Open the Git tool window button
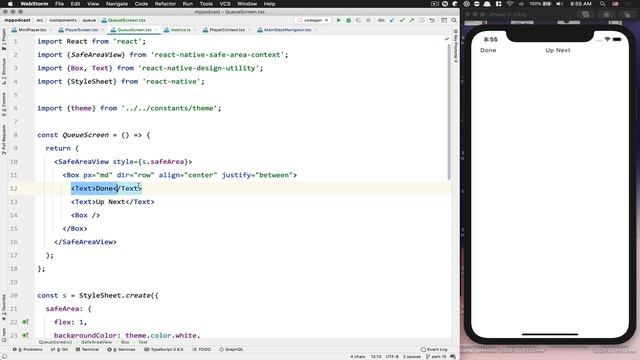The height and width of the screenshot is (360, 640). [60, 349]
